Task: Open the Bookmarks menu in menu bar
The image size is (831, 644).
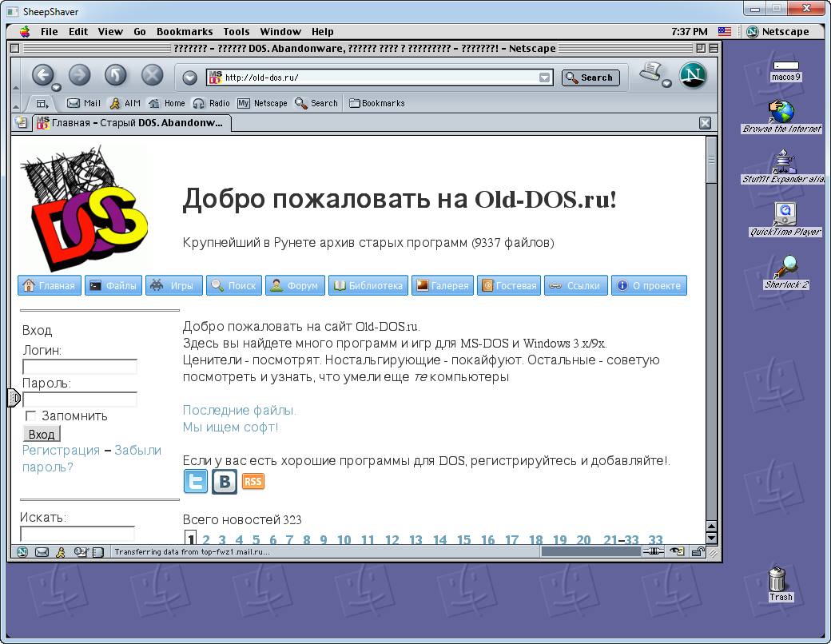Action: click(185, 32)
